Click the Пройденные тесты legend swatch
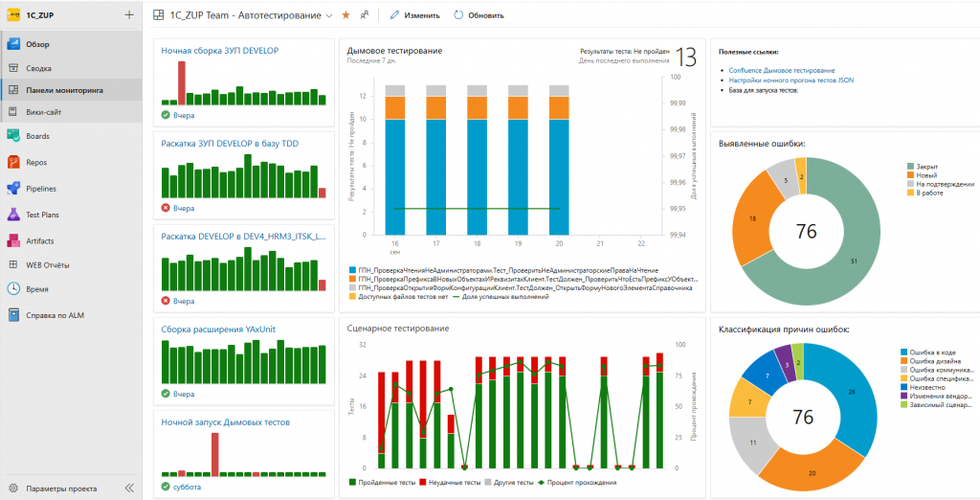 coord(352,483)
